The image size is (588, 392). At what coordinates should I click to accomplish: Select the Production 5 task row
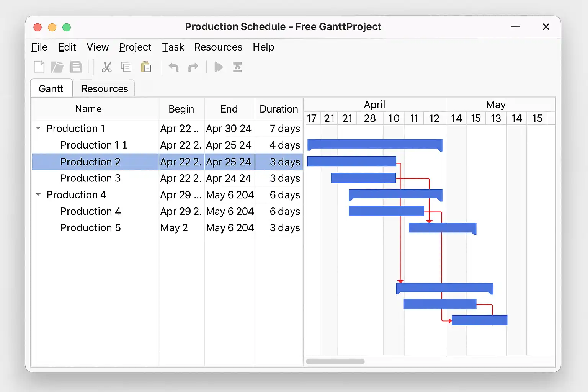tap(90, 228)
